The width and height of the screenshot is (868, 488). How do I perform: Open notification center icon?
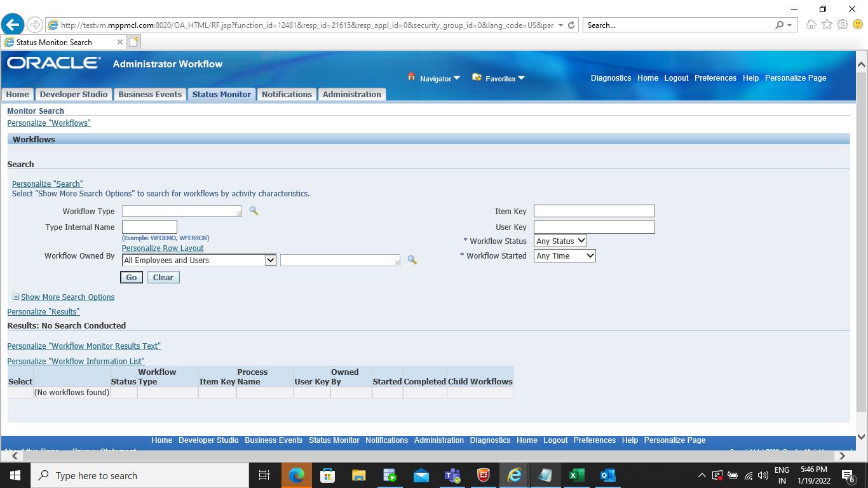[848, 475]
